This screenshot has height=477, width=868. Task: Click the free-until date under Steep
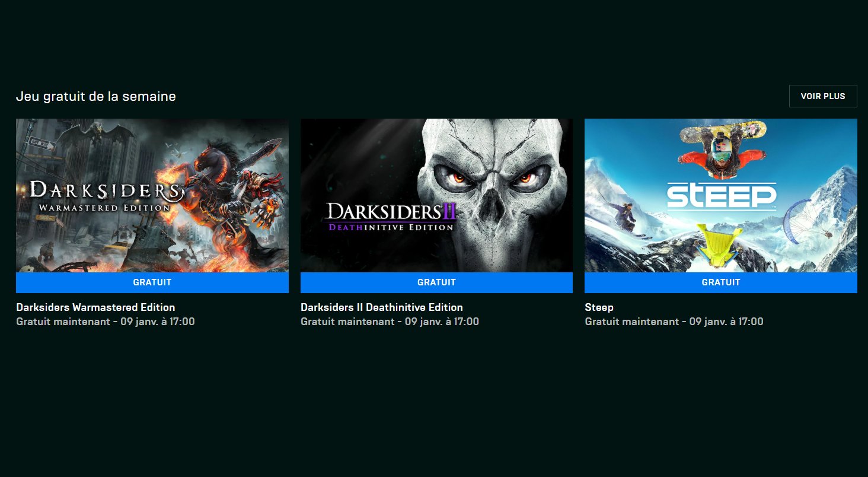tap(674, 322)
